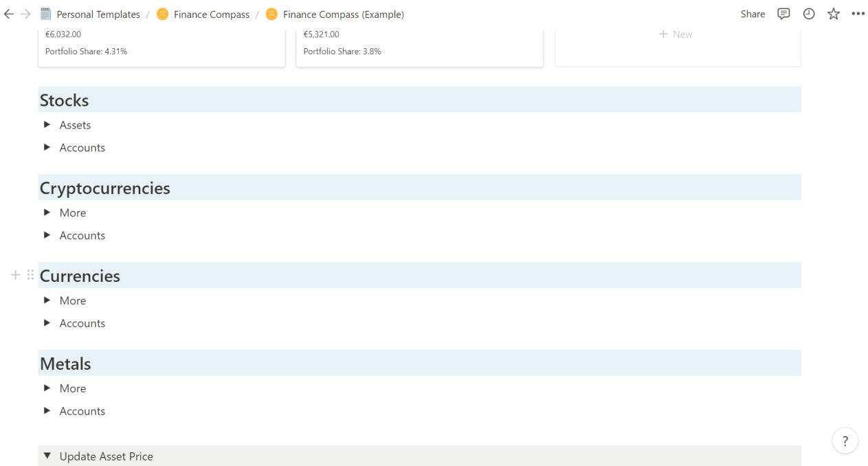Image resolution: width=868 pixels, height=466 pixels.
Task: Click the Finance Compass (Example) coin icon
Action: [271, 14]
